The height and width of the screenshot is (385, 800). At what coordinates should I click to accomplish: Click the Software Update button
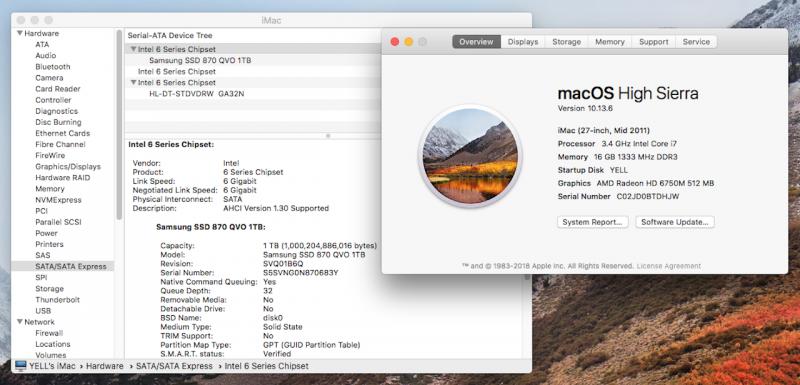pyautogui.click(x=674, y=222)
